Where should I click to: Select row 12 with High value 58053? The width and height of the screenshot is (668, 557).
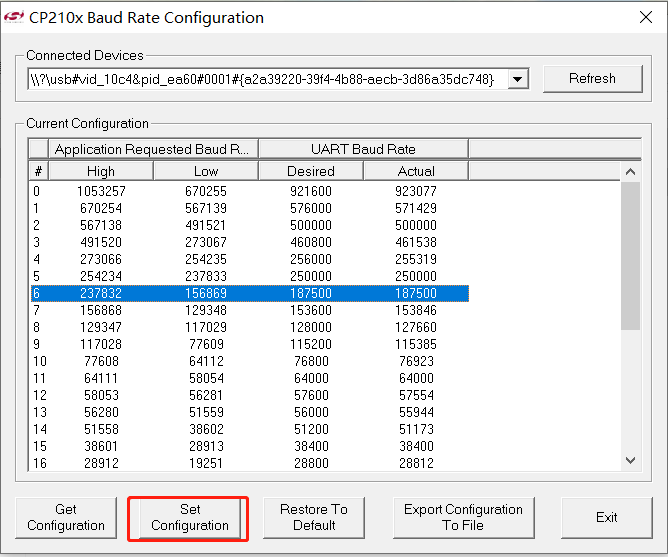tap(250, 395)
